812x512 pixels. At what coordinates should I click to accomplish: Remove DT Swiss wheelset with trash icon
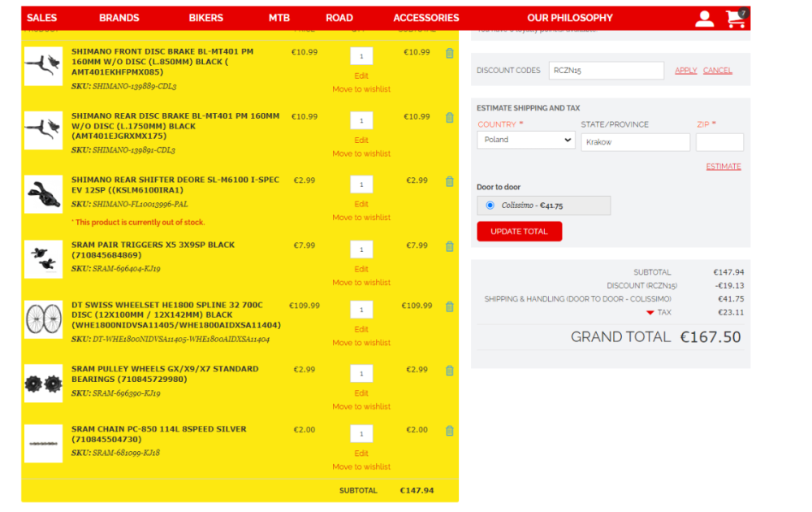point(450,306)
